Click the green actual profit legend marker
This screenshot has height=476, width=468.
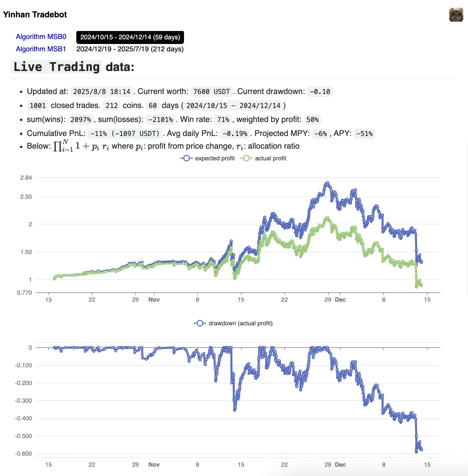(x=246, y=158)
